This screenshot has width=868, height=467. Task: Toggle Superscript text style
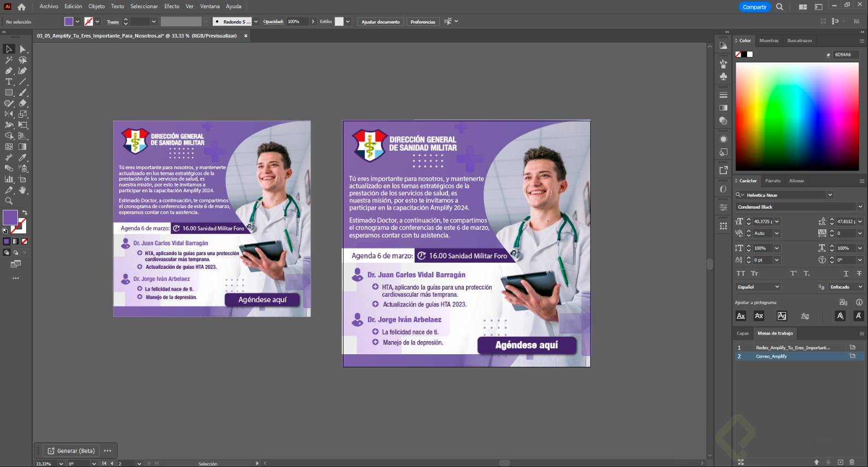pos(794,273)
